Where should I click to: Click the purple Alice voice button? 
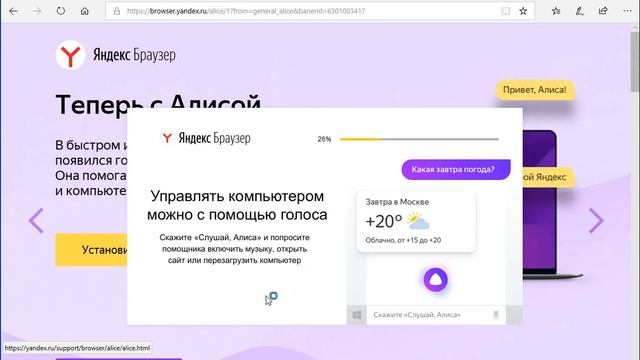point(436,280)
